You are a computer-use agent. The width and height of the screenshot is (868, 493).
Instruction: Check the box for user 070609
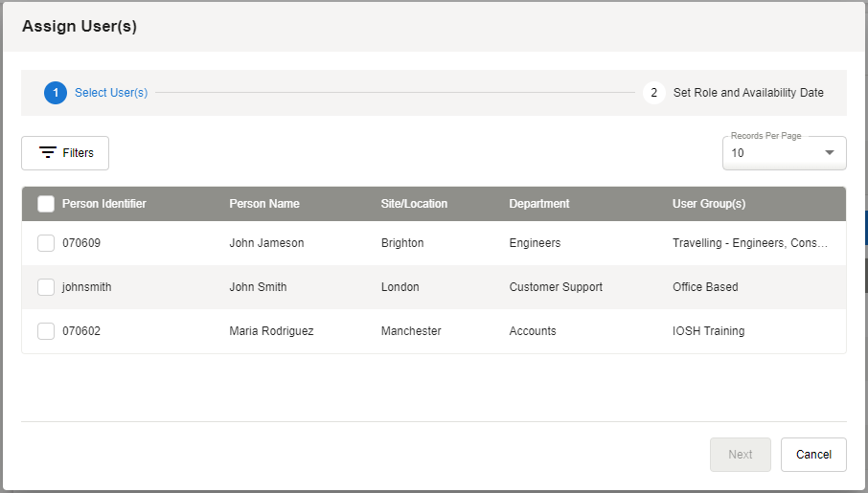click(46, 243)
